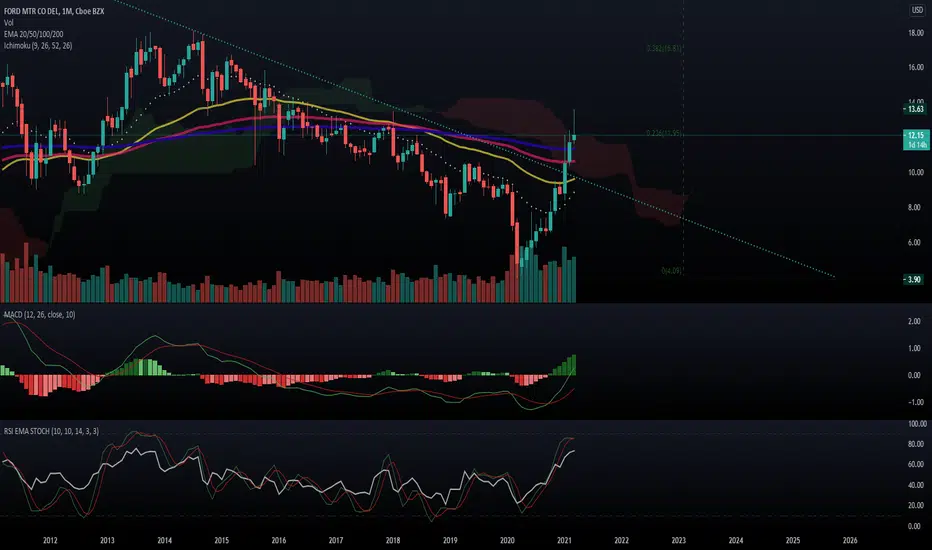Click 2016 on the time axis
The height and width of the screenshot is (550, 932).
pos(279,540)
